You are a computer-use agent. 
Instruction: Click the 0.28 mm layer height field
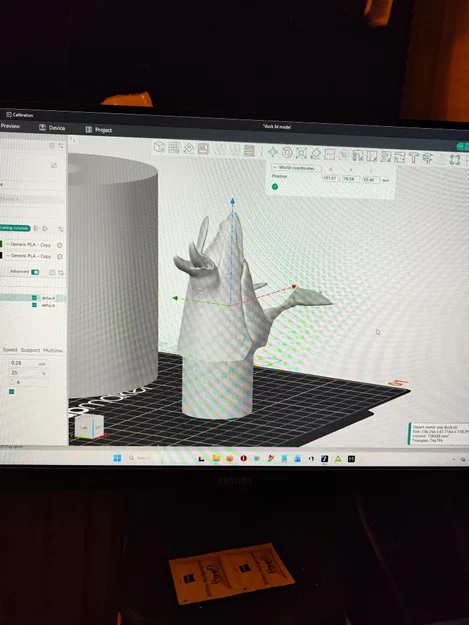28,363
